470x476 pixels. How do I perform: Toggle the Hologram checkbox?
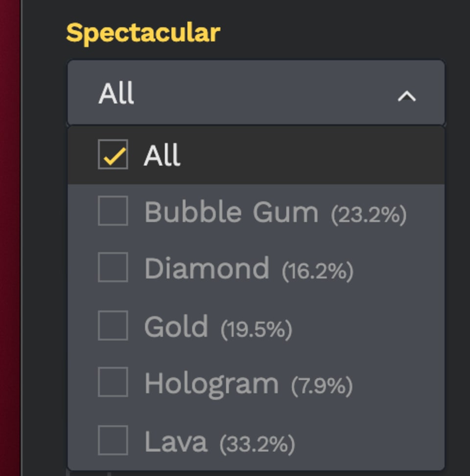point(113,382)
